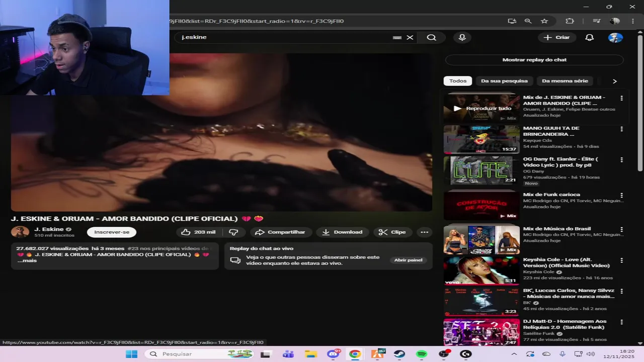Open YouTube notifications bell
Image resolution: width=644 pixels, height=362 pixels.
click(x=589, y=37)
